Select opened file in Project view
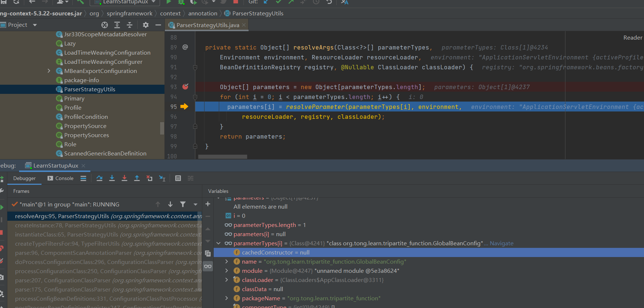 (105, 25)
